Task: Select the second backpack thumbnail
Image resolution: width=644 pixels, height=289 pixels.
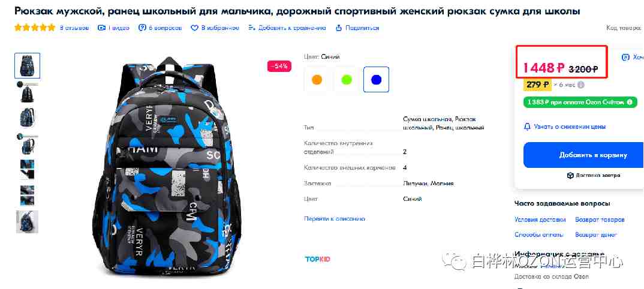Action: [x=27, y=92]
